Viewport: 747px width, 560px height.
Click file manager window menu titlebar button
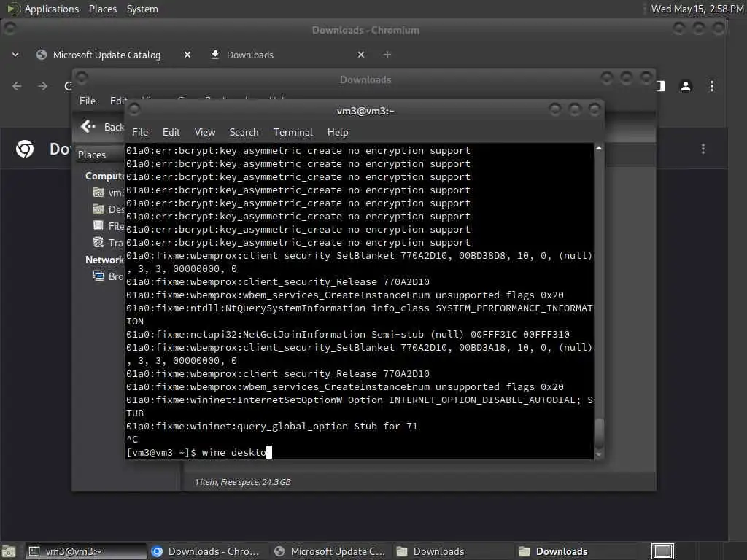click(x=82, y=77)
